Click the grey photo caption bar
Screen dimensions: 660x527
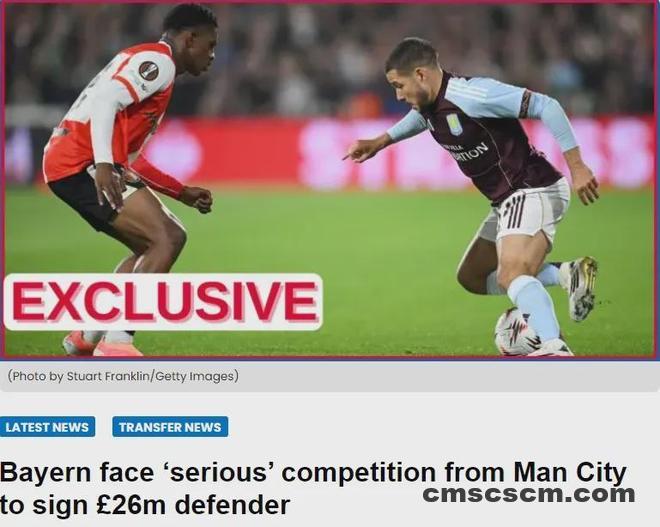330,376
